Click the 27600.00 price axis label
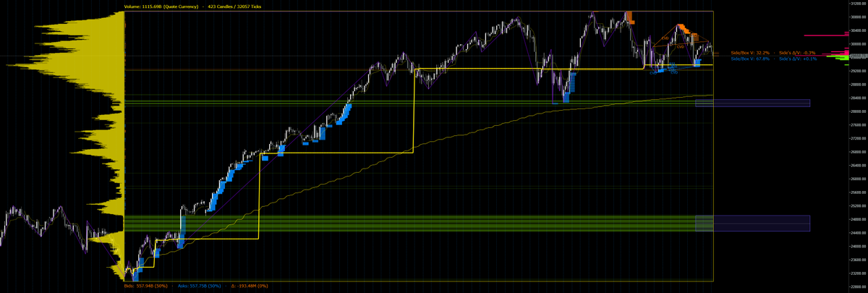 click(859, 125)
